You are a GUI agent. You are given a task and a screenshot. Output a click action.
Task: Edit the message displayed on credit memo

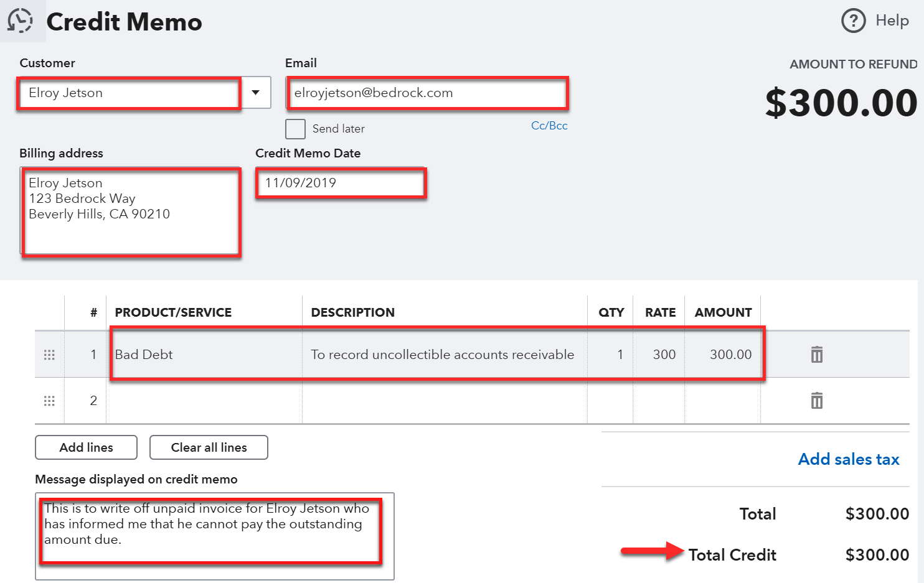212,532
